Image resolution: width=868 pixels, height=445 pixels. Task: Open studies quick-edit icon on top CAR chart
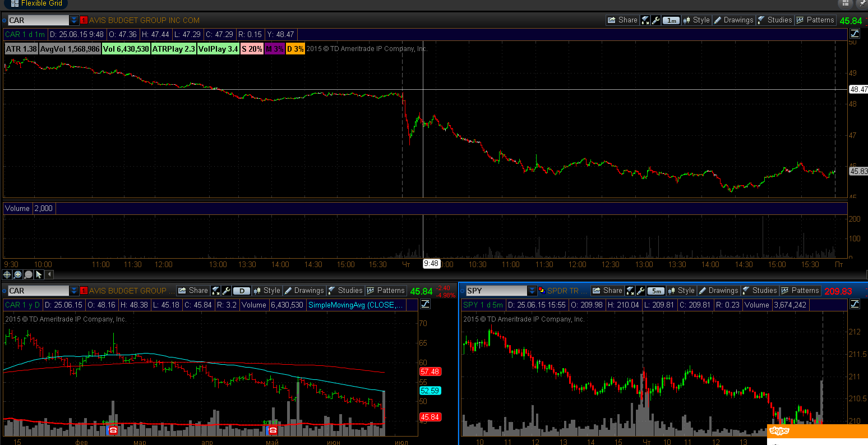point(645,20)
